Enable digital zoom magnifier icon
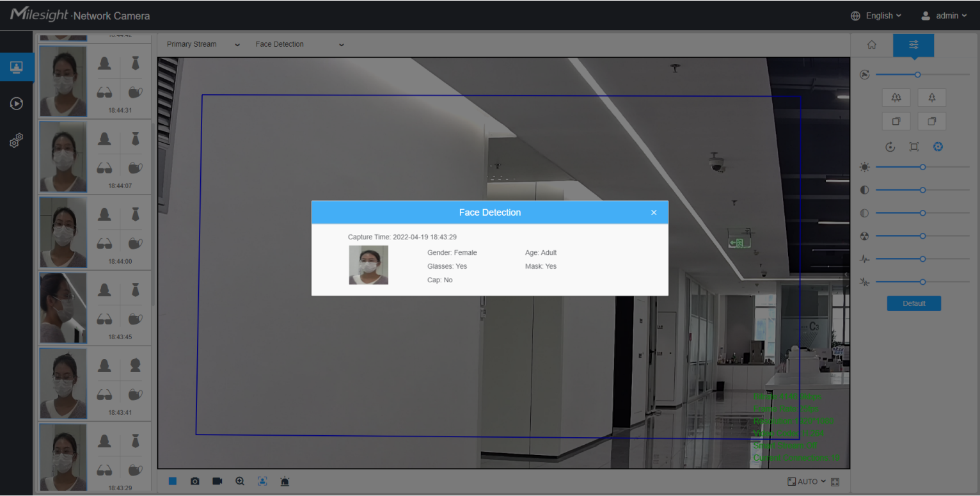Image resolution: width=980 pixels, height=496 pixels. click(x=240, y=481)
